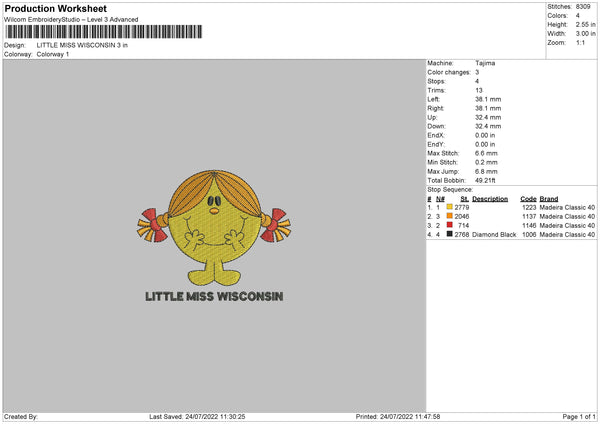Click the 'Description' column header

coord(490,199)
